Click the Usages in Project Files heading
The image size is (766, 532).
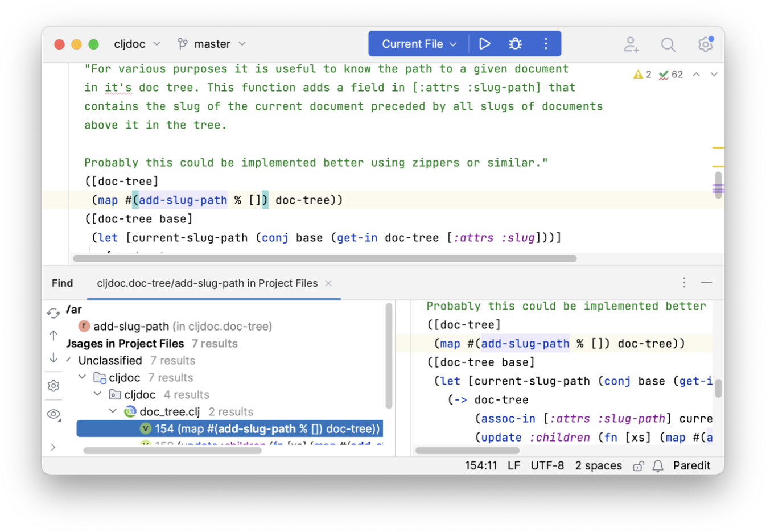[125, 344]
